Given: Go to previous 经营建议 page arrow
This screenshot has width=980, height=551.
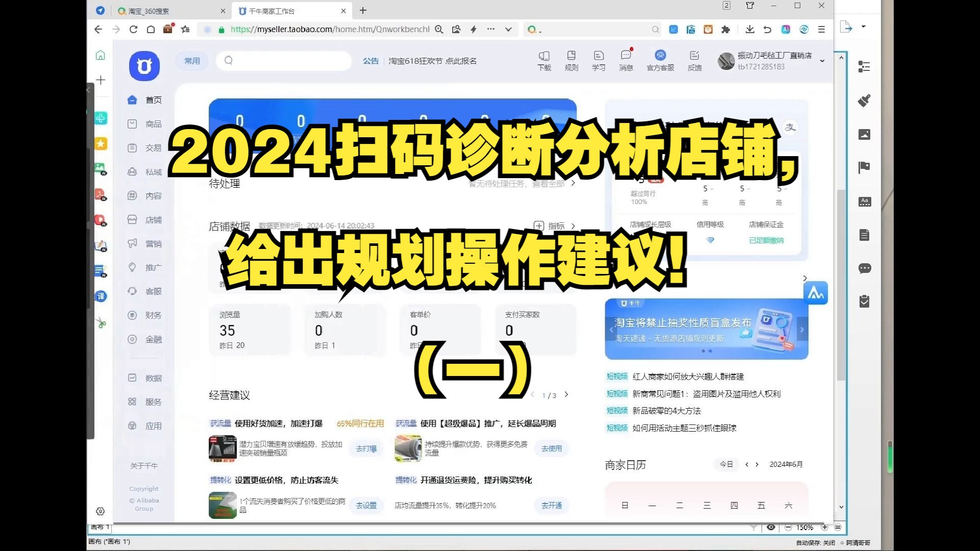Looking at the screenshot, I should (532, 395).
